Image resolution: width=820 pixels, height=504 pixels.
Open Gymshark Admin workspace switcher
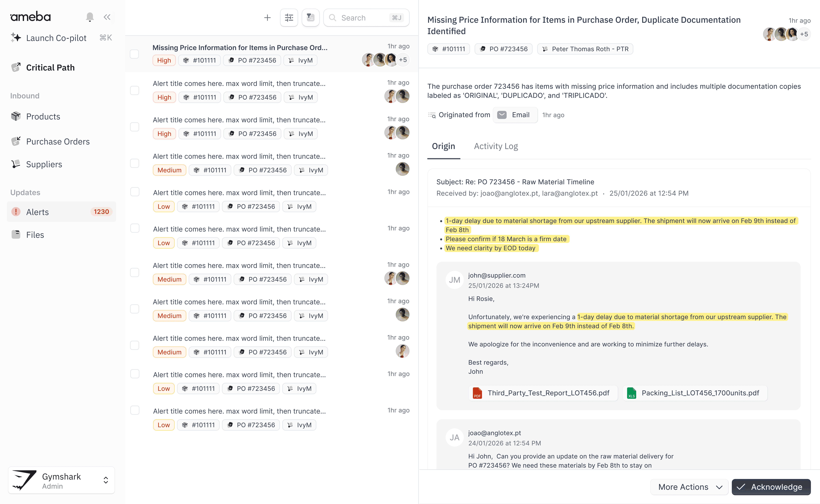(61, 480)
